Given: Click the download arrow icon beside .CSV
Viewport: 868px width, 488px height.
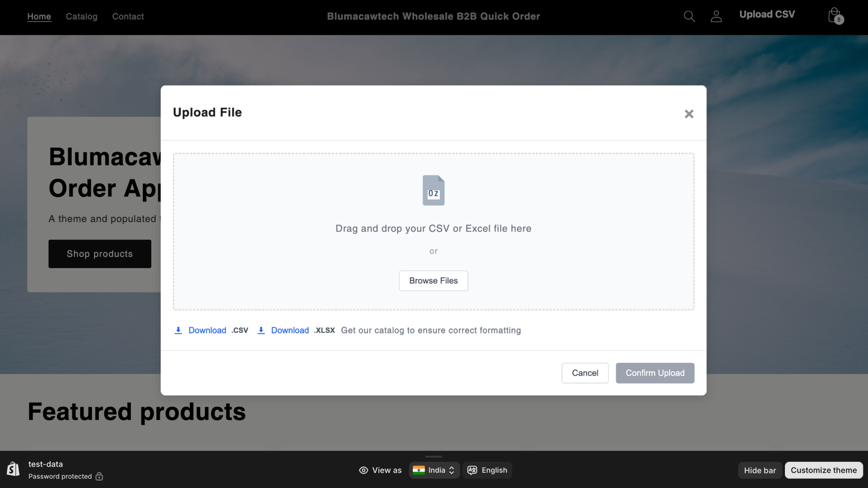Looking at the screenshot, I should [178, 330].
